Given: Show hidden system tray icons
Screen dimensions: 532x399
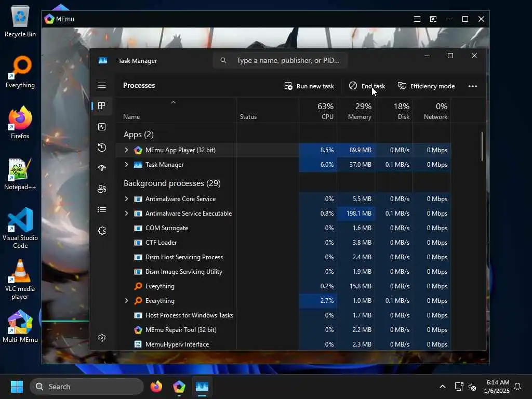Looking at the screenshot, I should pyautogui.click(x=443, y=387).
